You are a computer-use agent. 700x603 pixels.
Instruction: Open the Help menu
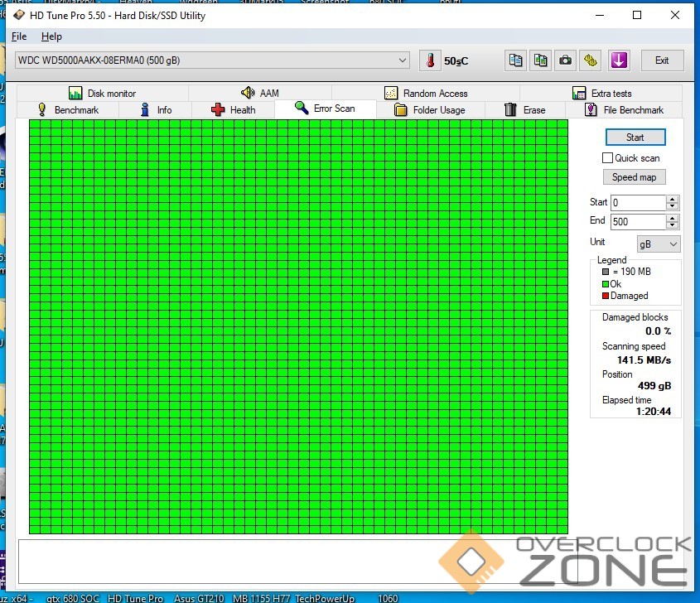(x=51, y=36)
